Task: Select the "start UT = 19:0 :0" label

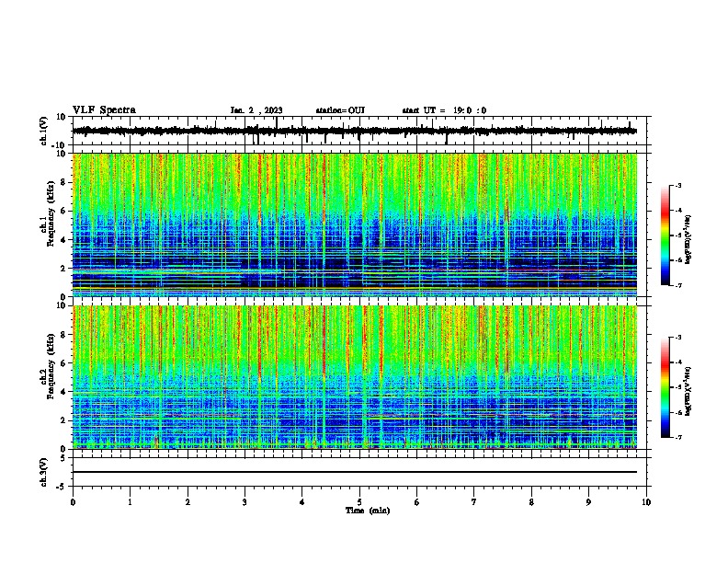Action: coord(444,110)
